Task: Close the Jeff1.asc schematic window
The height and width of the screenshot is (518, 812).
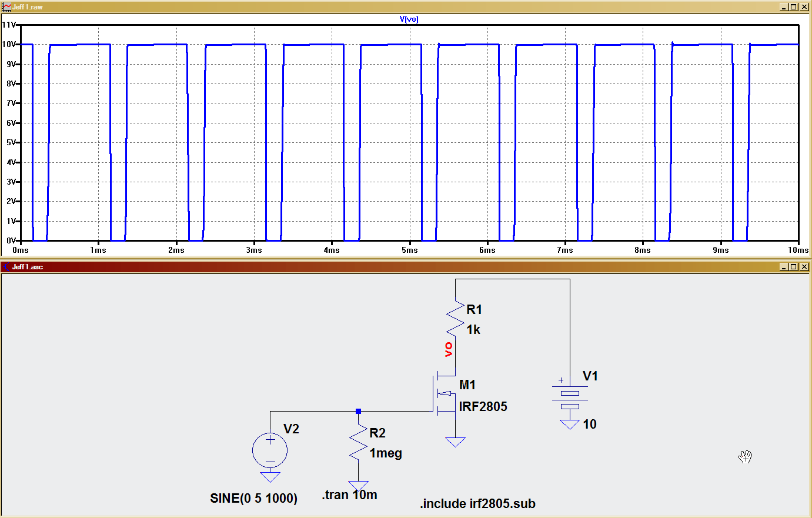Action: 804,267
